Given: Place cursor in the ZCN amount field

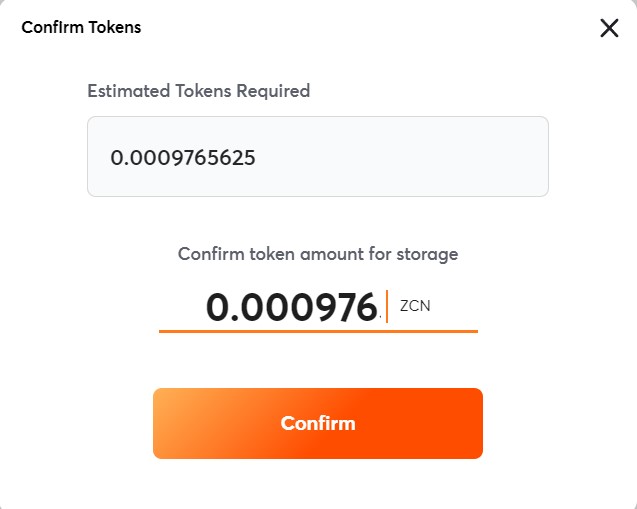Looking at the screenshot, I should tap(292, 307).
